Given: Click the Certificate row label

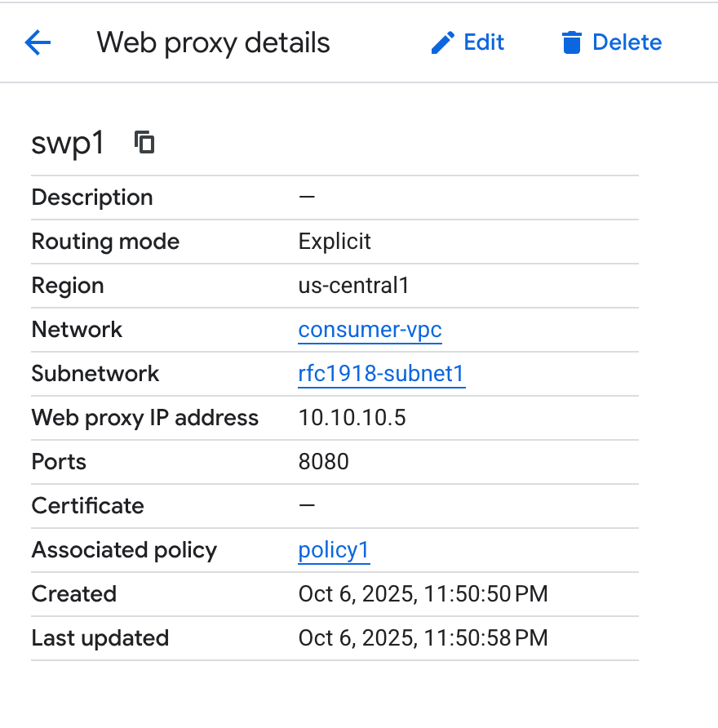Looking at the screenshot, I should pos(87,506).
